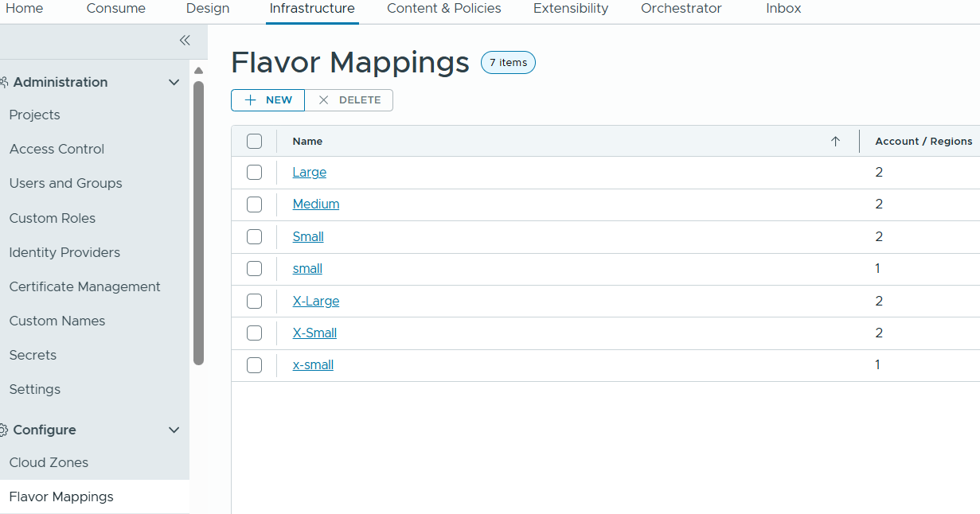Click the Administration section icon
This screenshot has width=980, height=514.
click(x=4, y=82)
